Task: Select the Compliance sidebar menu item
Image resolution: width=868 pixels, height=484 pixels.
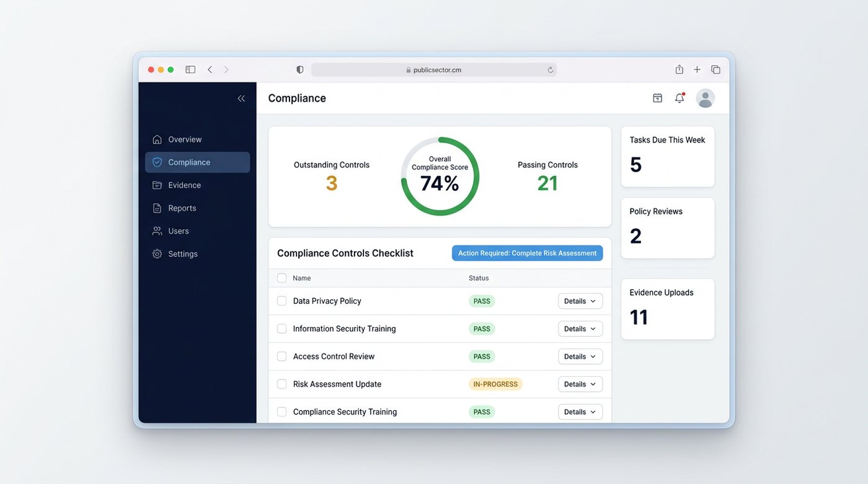Action: point(198,162)
